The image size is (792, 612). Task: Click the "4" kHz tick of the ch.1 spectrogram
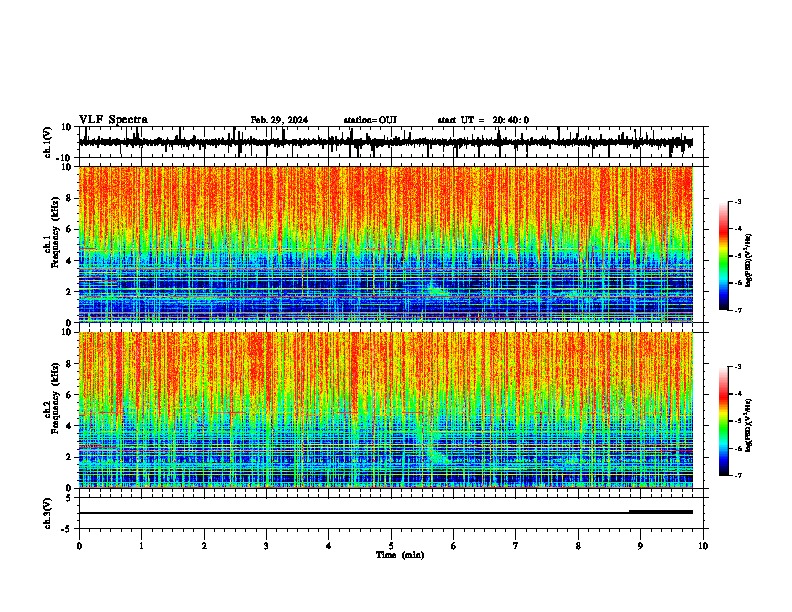point(69,261)
